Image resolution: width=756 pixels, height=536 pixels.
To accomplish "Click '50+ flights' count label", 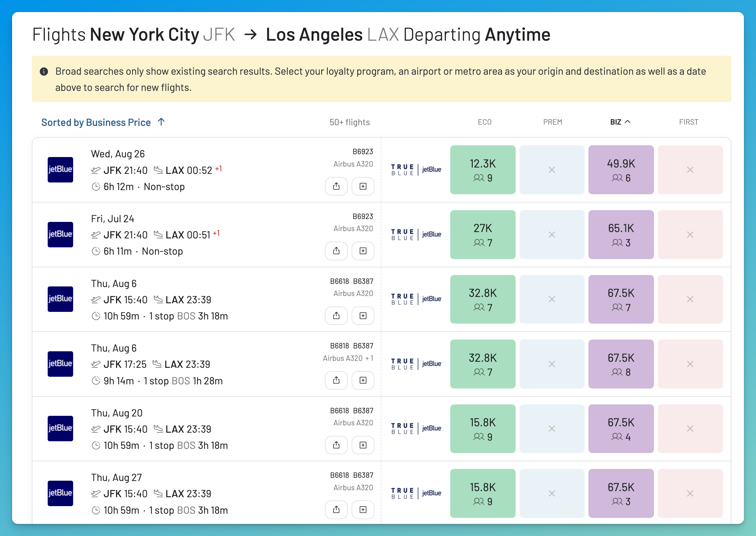I will [x=349, y=122].
